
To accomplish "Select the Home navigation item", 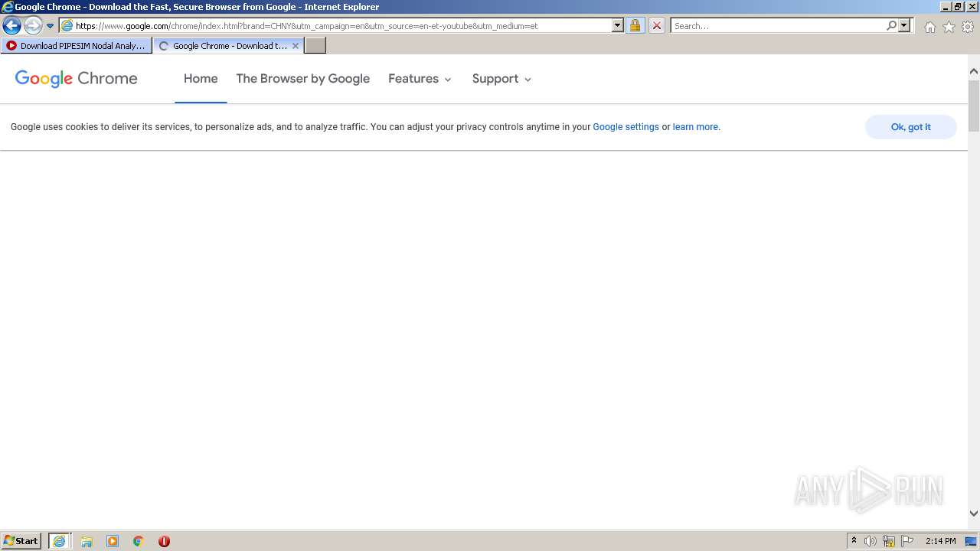I will (201, 79).
